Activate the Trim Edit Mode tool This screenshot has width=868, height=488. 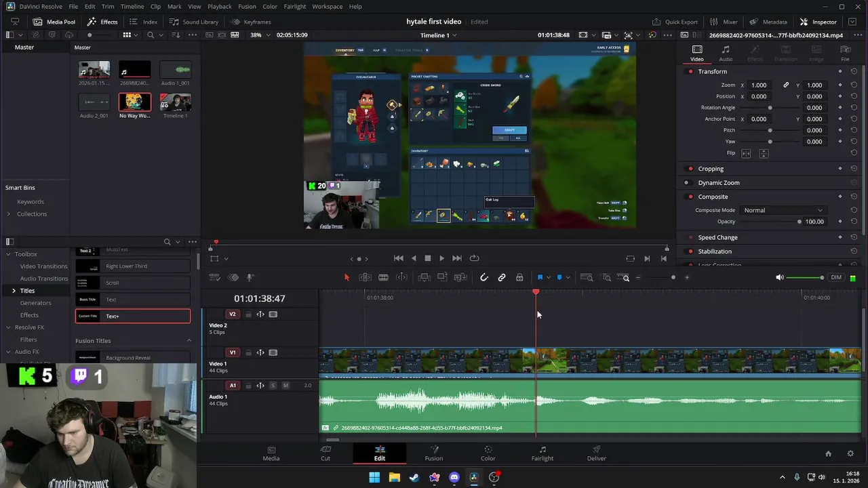pos(365,277)
